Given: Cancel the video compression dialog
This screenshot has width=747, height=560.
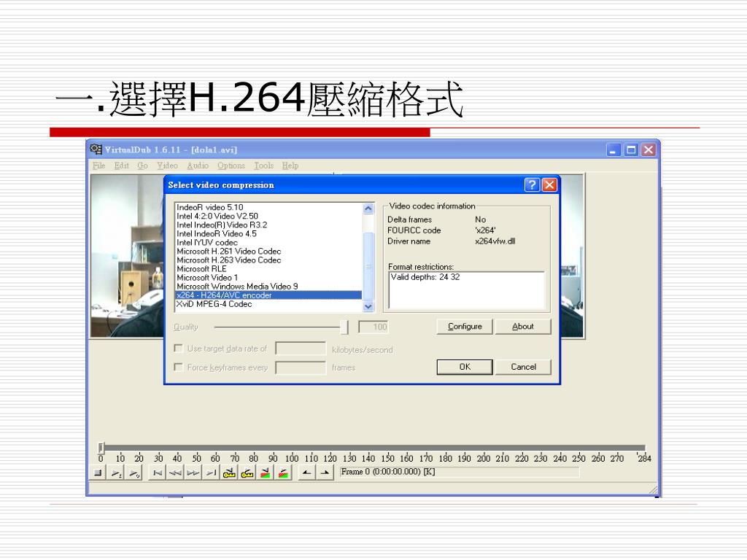Looking at the screenshot, I should tap(523, 367).
